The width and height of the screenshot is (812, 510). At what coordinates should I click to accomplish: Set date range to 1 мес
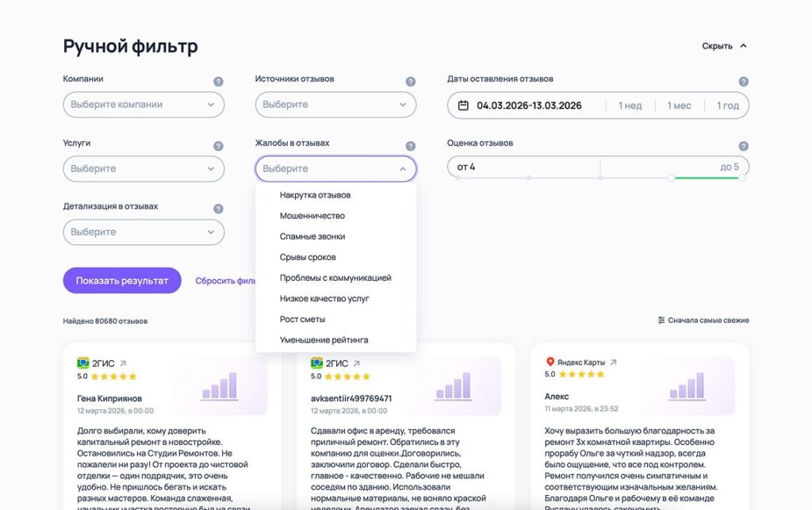coord(679,105)
